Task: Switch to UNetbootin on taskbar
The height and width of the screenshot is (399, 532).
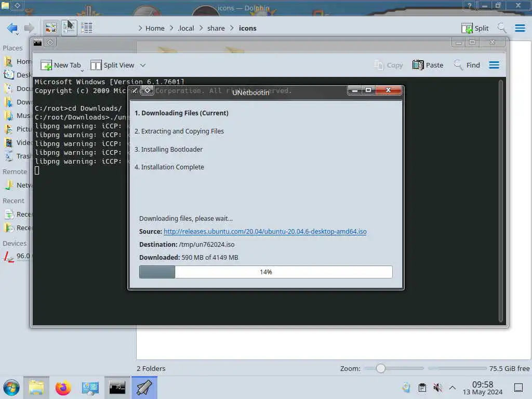Action: coord(144,388)
